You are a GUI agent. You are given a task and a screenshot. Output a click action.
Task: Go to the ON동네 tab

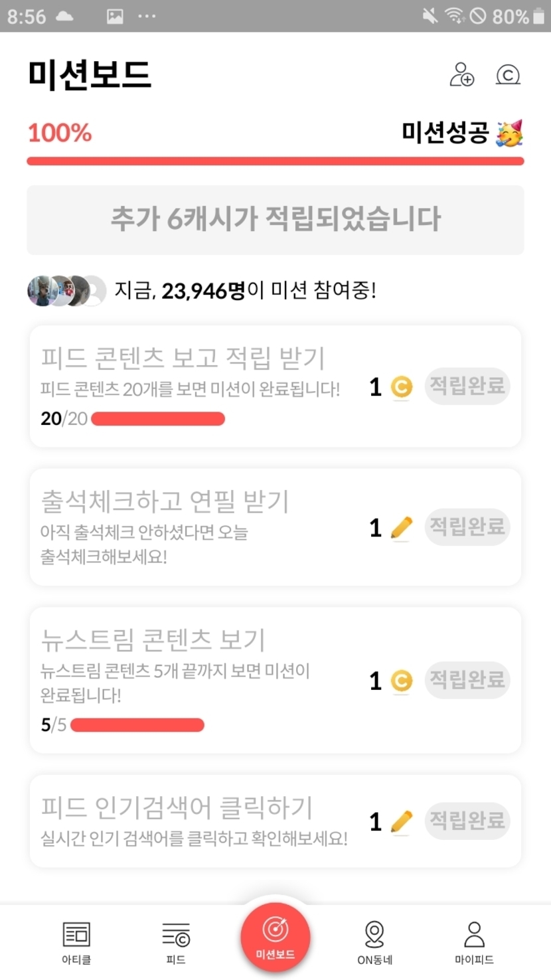click(x=374, y=941)
